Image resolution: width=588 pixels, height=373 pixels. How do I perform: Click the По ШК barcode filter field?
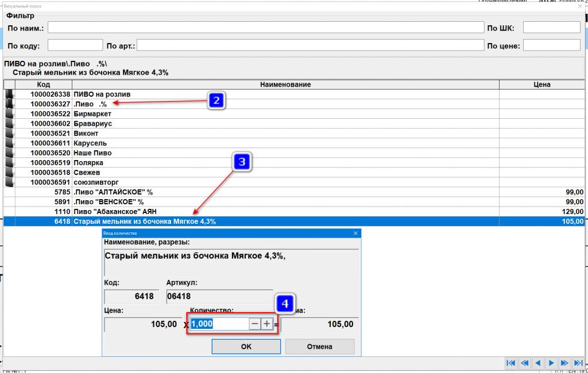[551, 28]
